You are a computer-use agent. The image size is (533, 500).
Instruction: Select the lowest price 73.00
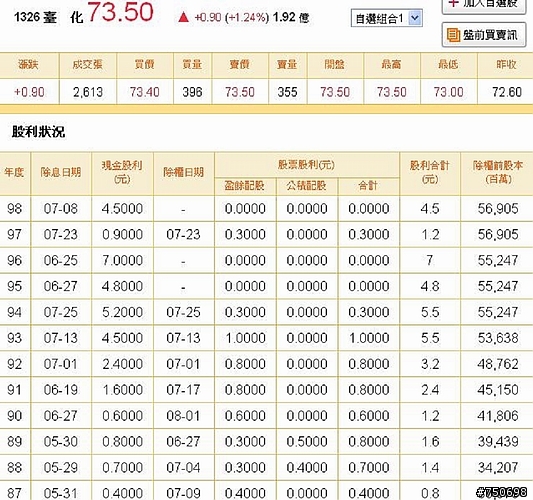[449, 92]
